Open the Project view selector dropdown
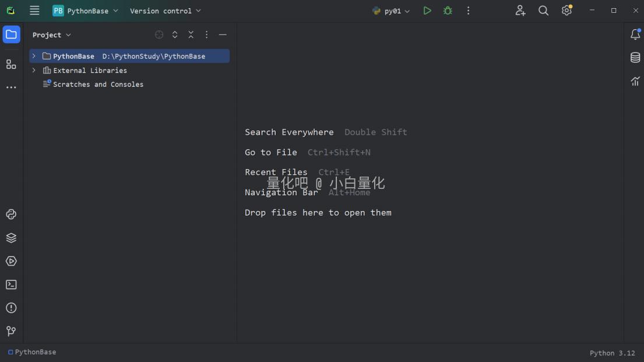 51,35
